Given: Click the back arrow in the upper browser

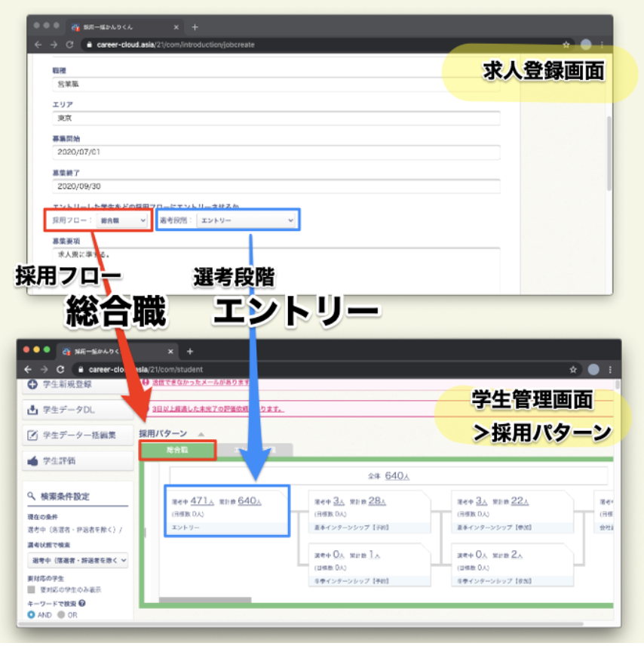Looking at the screenshot, I should tap(38, 45).
